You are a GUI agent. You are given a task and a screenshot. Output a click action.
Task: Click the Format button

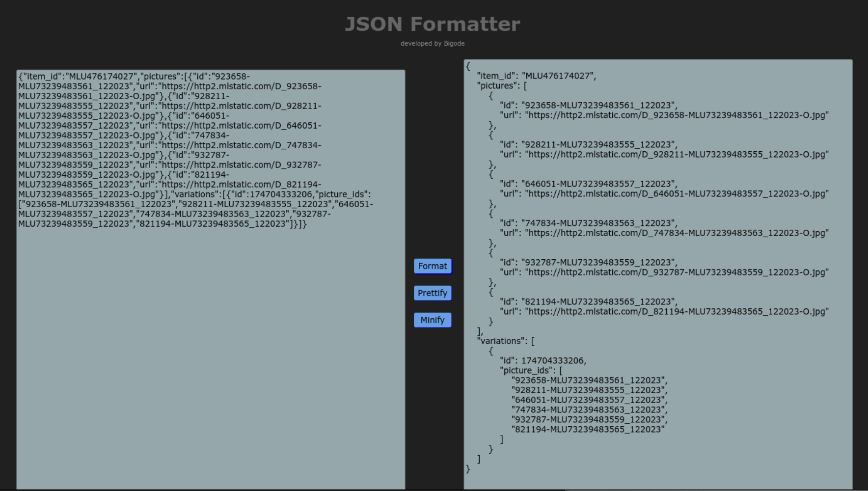[433, 266]
